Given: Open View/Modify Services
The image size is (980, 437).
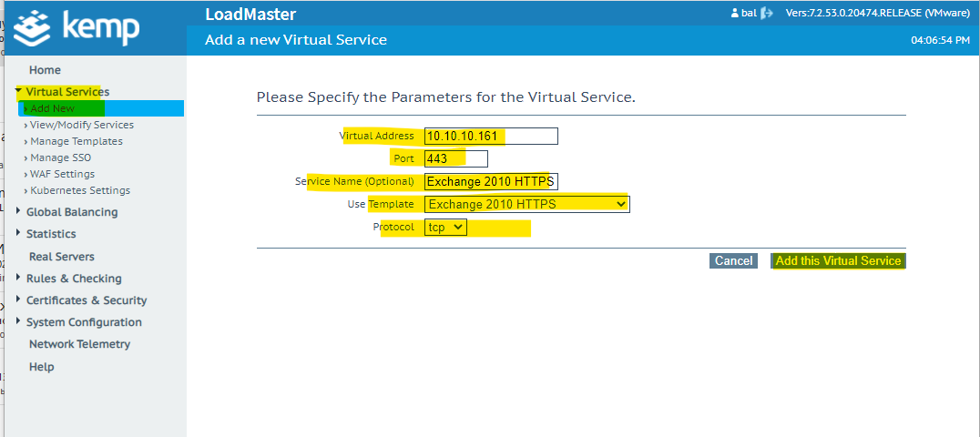Looking at the screenshot, I should (x=81, y=125).
